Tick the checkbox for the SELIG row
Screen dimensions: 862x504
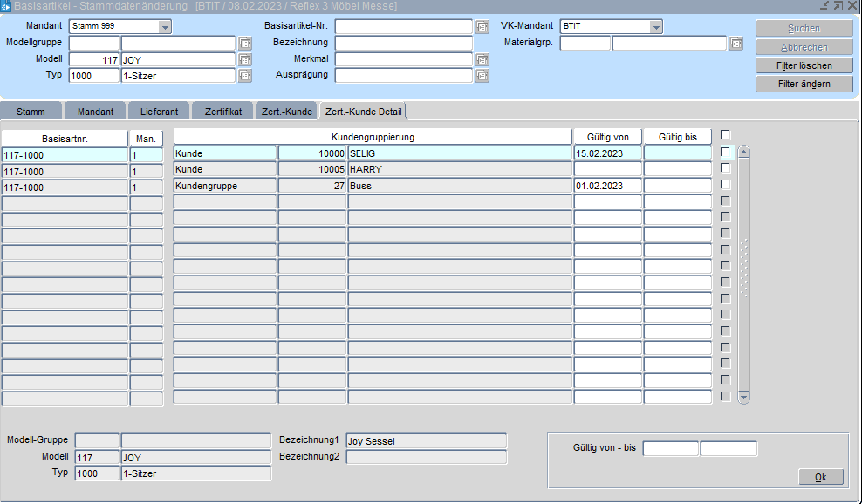point(725,153)
